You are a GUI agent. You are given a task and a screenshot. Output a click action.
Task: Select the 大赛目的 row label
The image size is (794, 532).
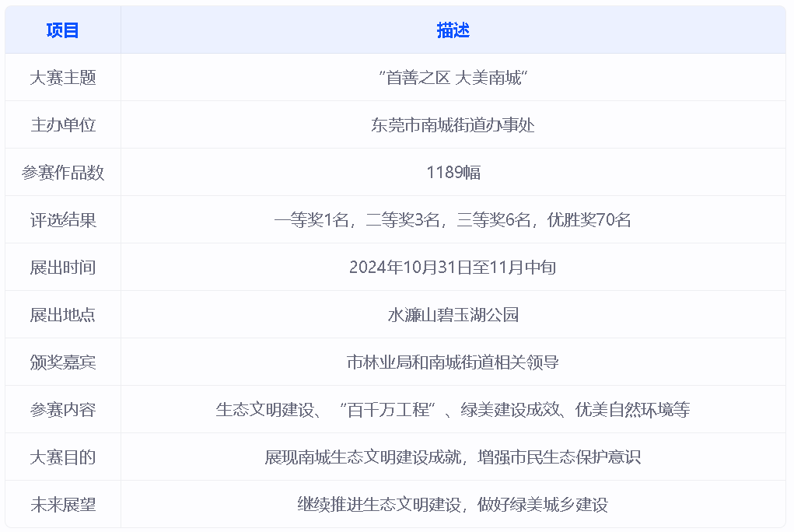click(63, 457)
